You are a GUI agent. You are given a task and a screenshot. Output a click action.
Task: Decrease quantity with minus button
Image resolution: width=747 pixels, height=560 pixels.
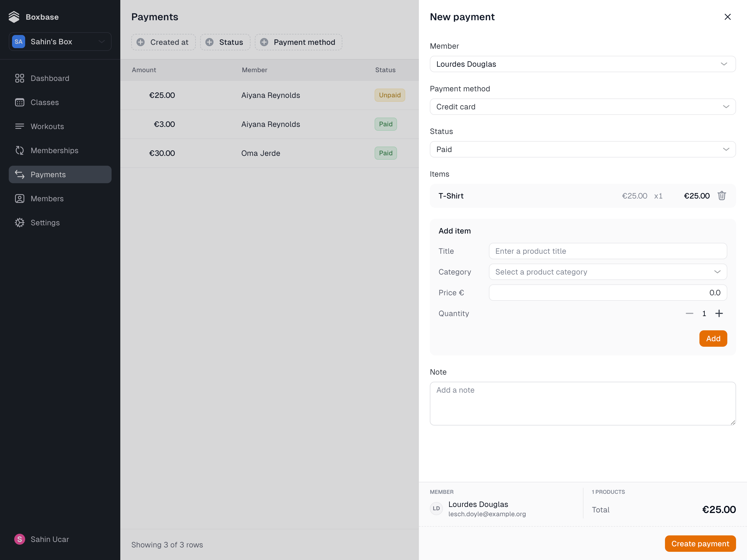690,313
